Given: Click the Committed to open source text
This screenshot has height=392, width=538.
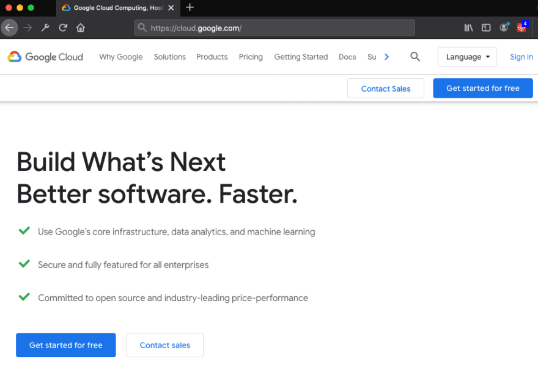Looking at the screenshot, I should [173, 298].
